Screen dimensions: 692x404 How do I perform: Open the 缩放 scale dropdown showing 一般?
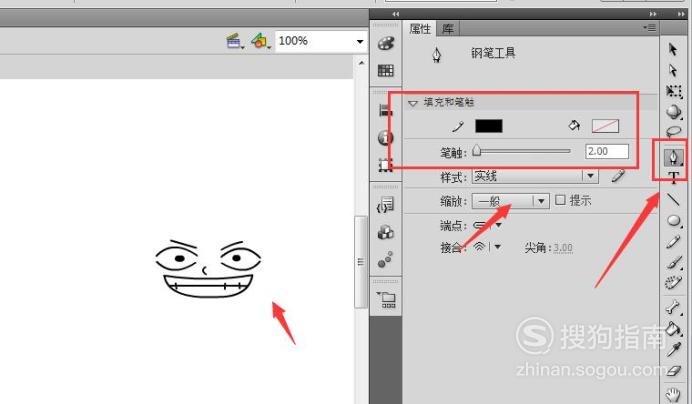click(x=511, y=201)
